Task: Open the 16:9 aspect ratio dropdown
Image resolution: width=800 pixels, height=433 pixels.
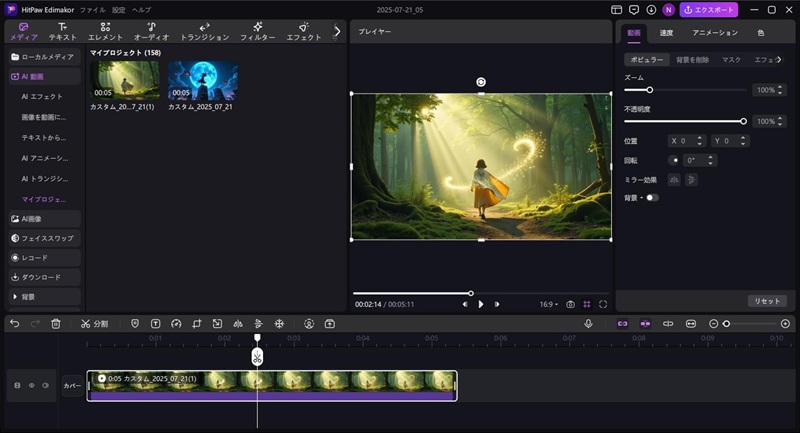Action: pos(548,304)
